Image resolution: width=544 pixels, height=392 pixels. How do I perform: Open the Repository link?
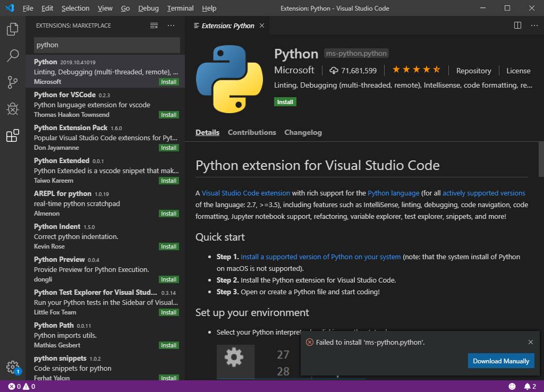[473, 71]
